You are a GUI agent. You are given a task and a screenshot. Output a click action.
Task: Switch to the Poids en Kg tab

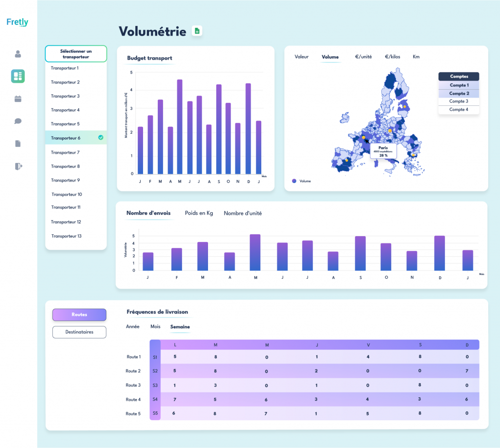(x=199, y=213)
